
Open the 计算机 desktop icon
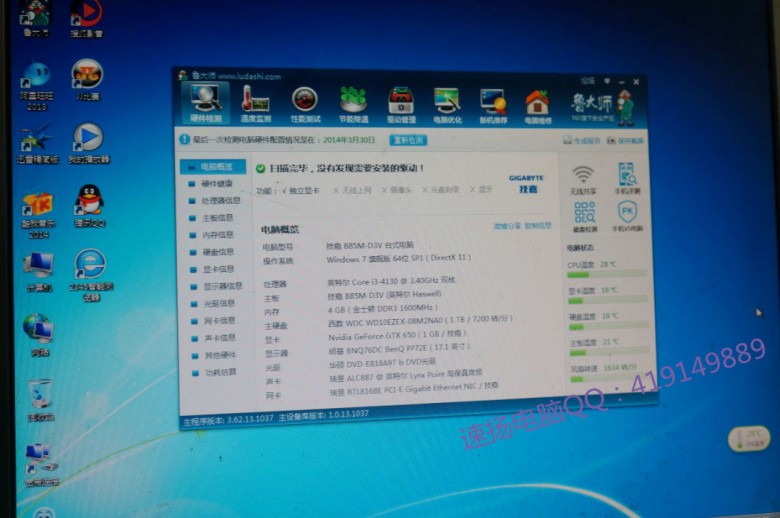tap(38, 272)
